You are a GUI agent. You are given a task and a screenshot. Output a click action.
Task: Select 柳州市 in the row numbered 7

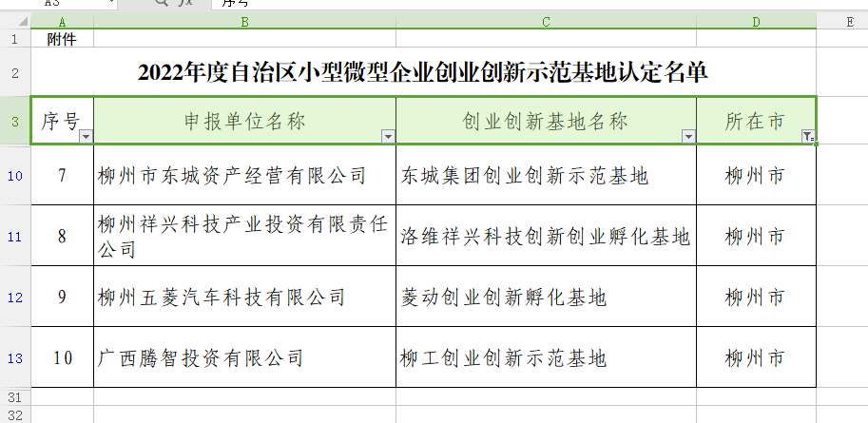click(x=756, y=176)
